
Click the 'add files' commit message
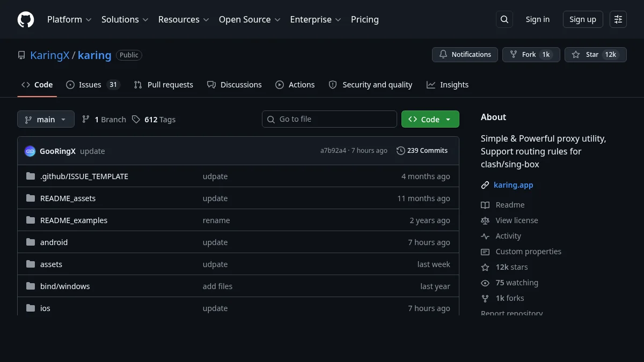[217, 286]
